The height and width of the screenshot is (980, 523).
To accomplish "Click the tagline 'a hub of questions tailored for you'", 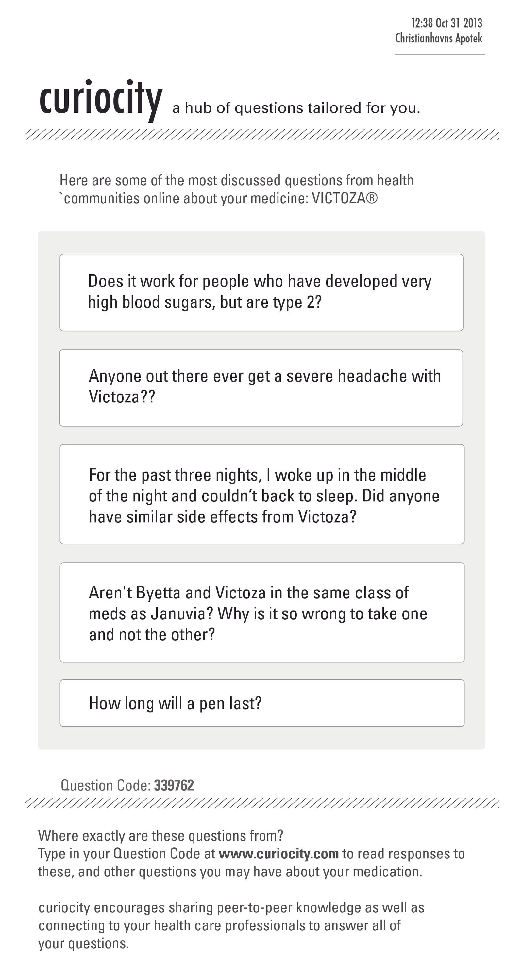I will (x=296, y=108).
